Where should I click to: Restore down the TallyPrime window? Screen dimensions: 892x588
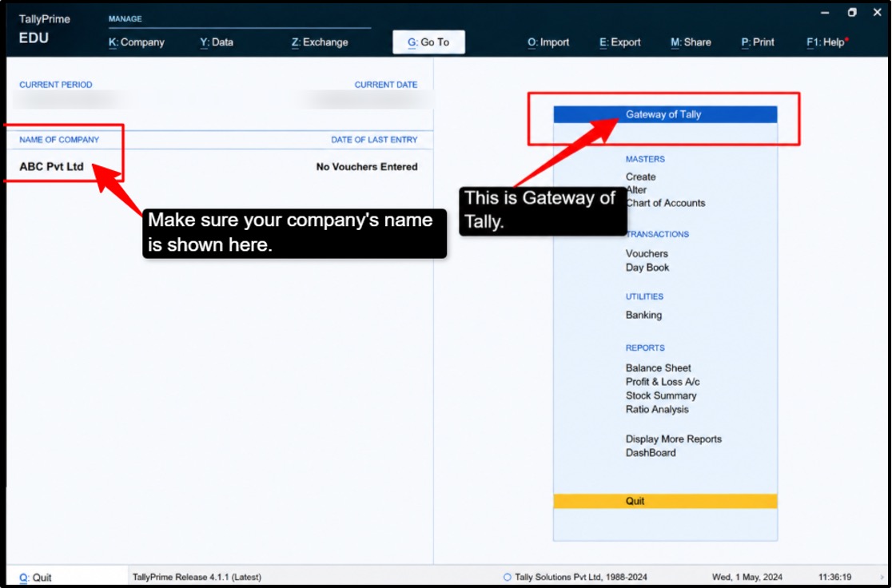click(x=851, y=13)
